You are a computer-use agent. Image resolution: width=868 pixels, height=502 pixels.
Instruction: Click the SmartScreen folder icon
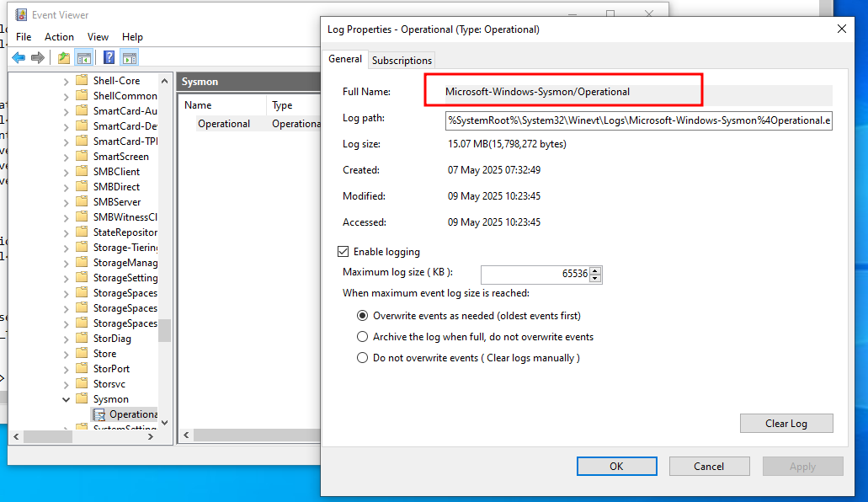(x=82, y=157)
